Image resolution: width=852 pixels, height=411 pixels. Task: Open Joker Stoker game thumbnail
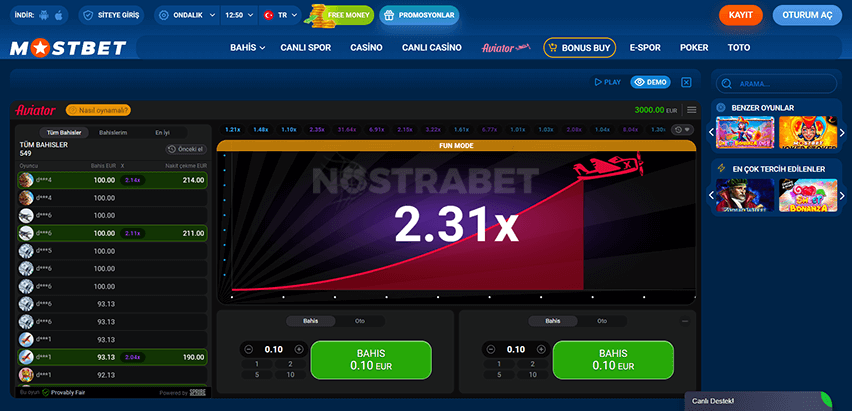pyautogui.click(x=808, y=132)
